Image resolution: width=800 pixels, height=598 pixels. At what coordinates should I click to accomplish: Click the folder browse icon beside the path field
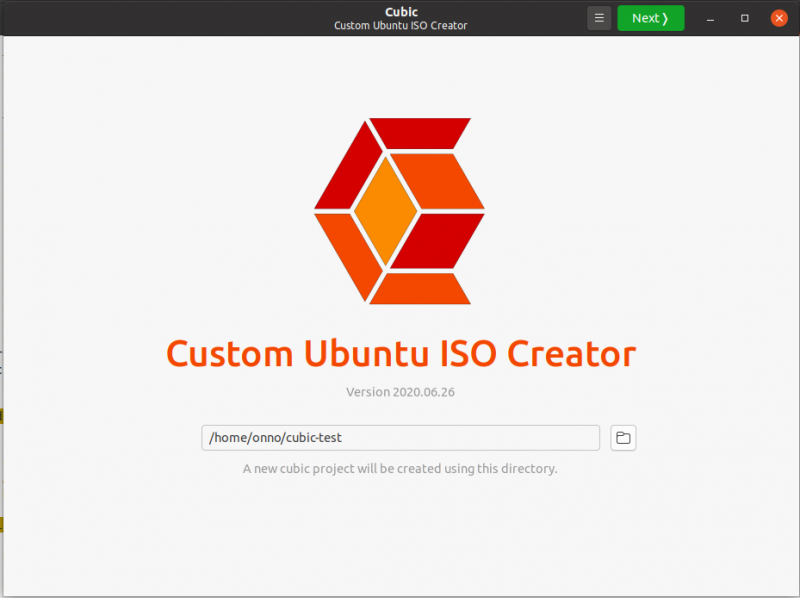pos(623,438)
